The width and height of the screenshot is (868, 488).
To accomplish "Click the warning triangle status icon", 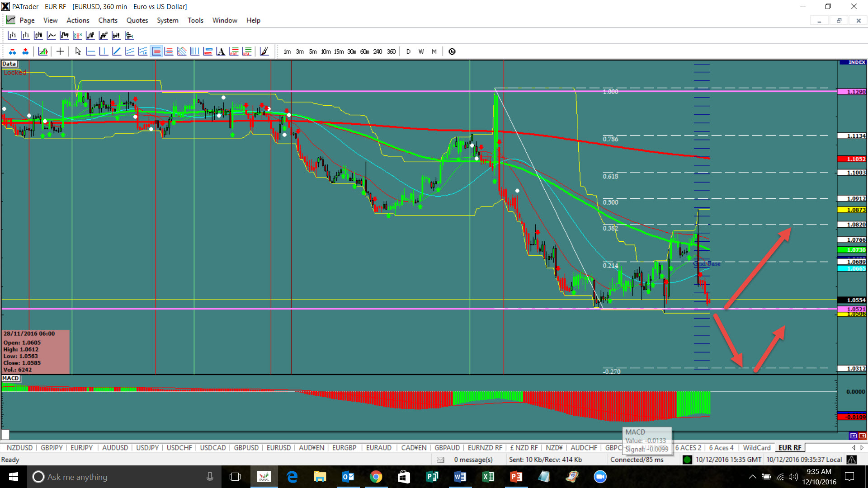I will click(852, 460).
